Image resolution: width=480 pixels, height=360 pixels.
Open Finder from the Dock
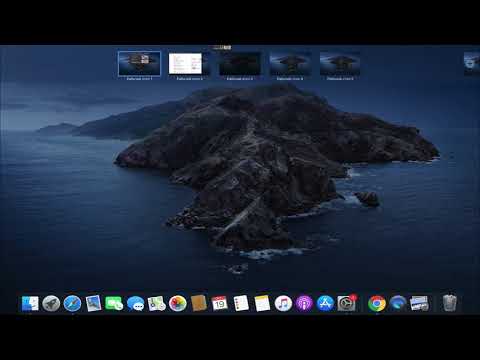tap(30, 303)
